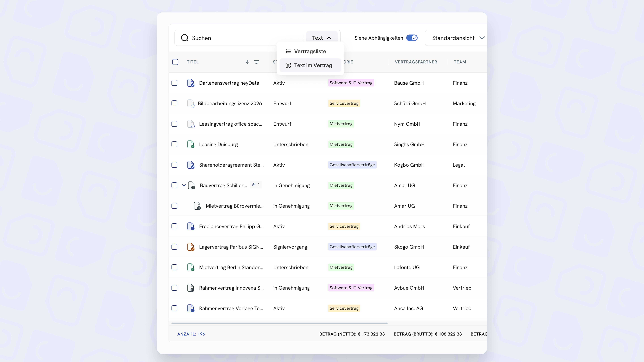Screen dimensions: 644x362
Task: Click the draft icon for Leasingvertrag office space
Action: pos(191,124)
